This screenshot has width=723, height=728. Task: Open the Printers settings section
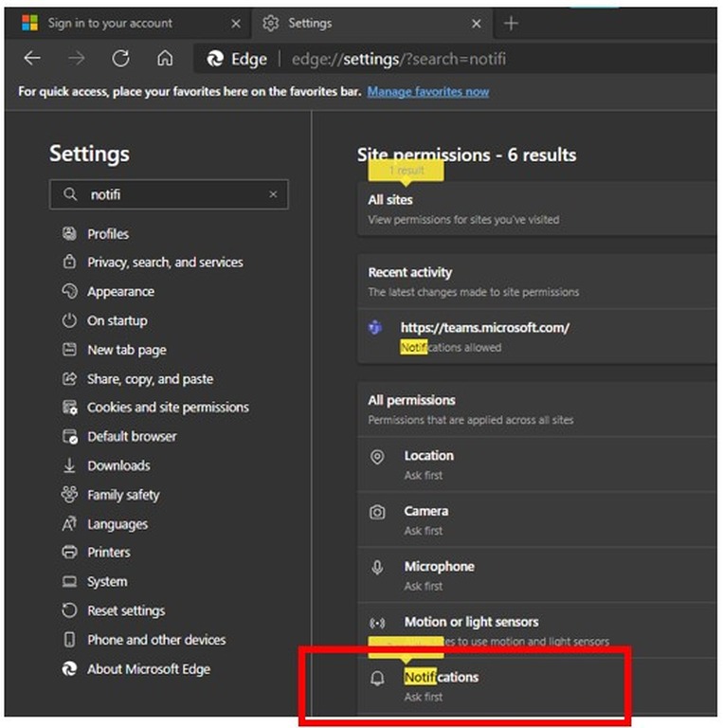point(109,553)
